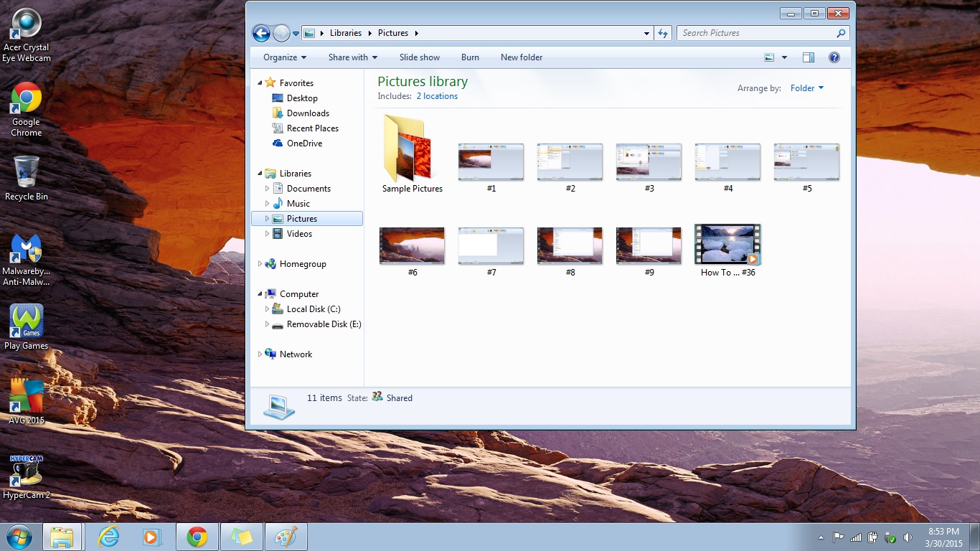The height and width of the screenshot is (551, 980).
Task: Click the network signal tray icon
Action: (x=855, y=537)
